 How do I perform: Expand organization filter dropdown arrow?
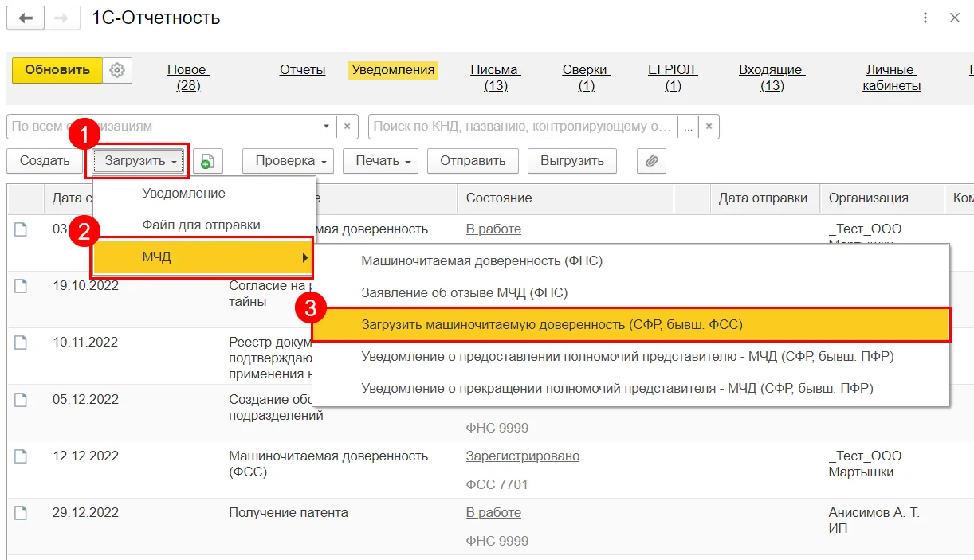(326, 126)
